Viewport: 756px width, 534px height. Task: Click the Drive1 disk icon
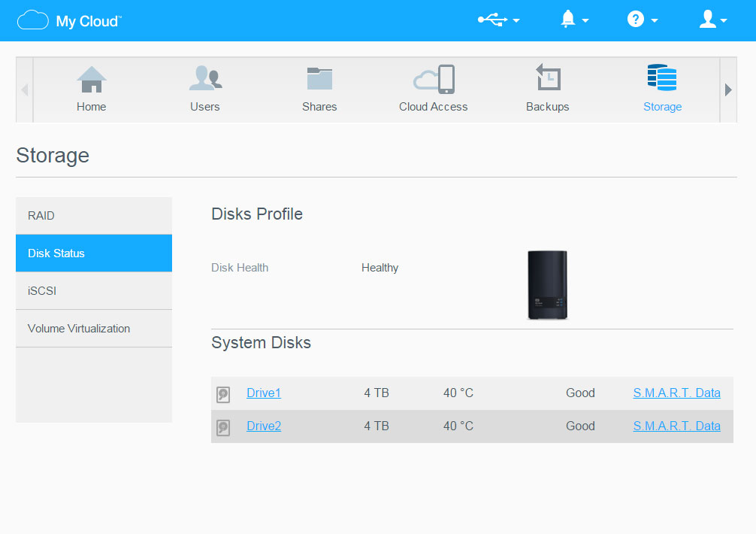tap(223, 394)
